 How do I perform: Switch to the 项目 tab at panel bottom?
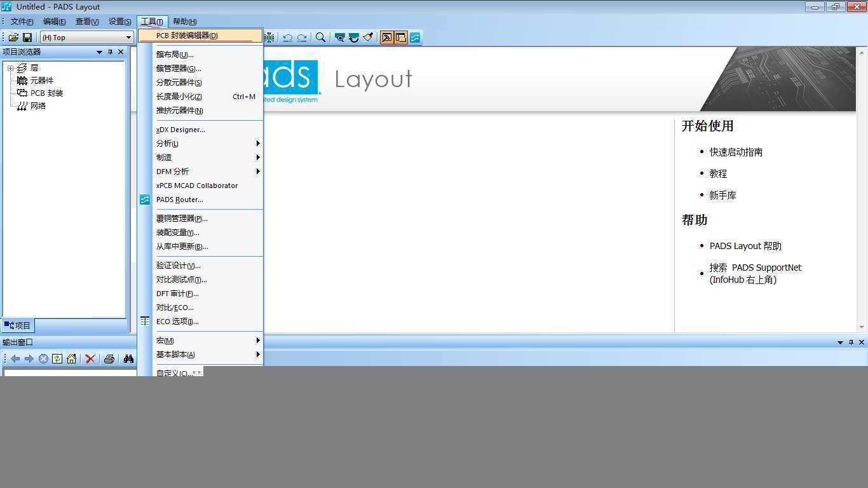pyautogui.click(x=17, y=325)
